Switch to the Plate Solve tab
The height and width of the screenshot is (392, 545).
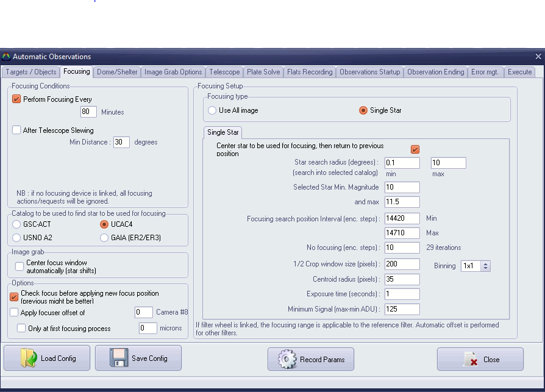(263, 72)
